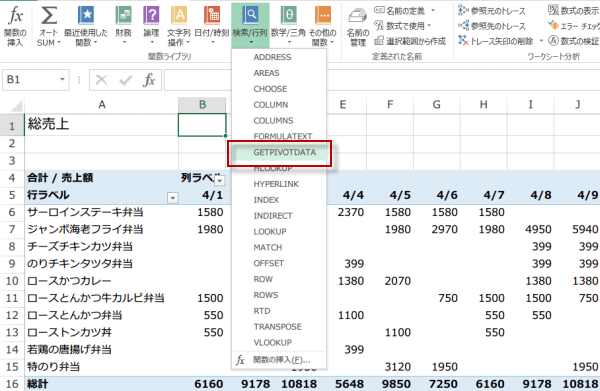Cancel entry with the X formula bar icon
Image resolution: width=600 pixels, height=391 pixels.
[x=101, y=80]
